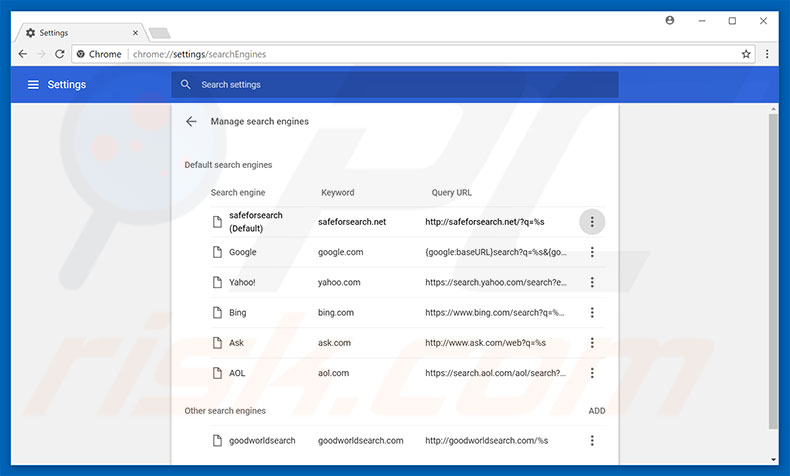Select the Settings tab
This screenshot has width=790, height=476.
(81, 33)
